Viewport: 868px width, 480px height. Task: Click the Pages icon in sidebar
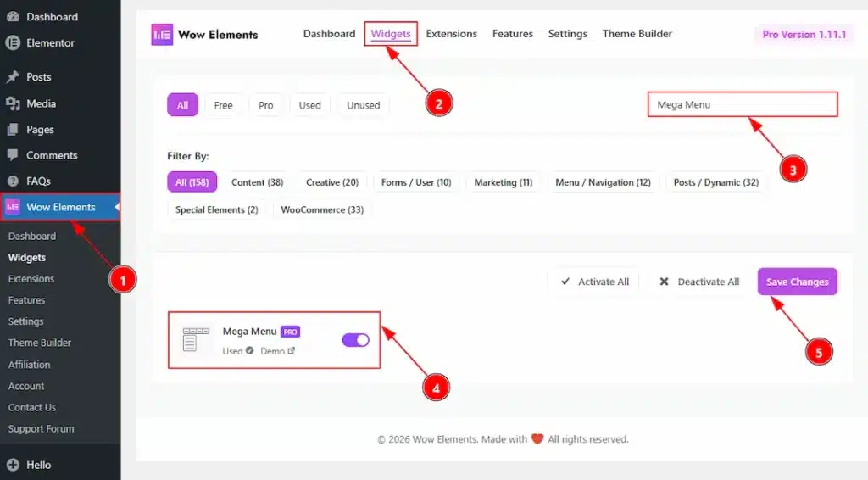13,130
